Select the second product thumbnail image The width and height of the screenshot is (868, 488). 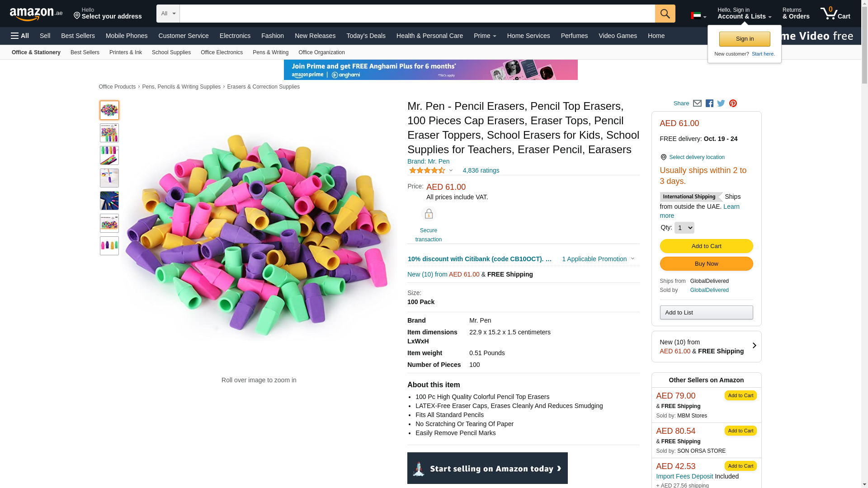coord(109,133)
